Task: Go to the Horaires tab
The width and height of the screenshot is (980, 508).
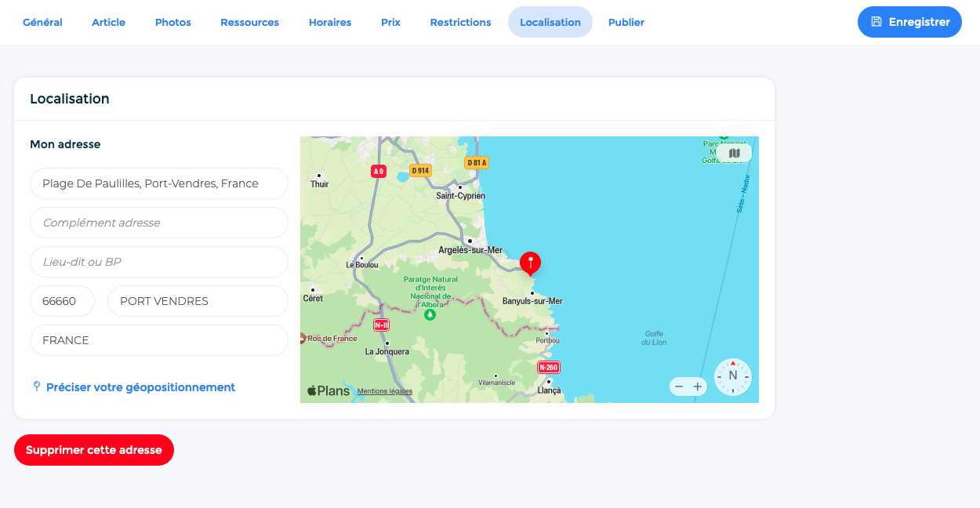Action: 330,22
